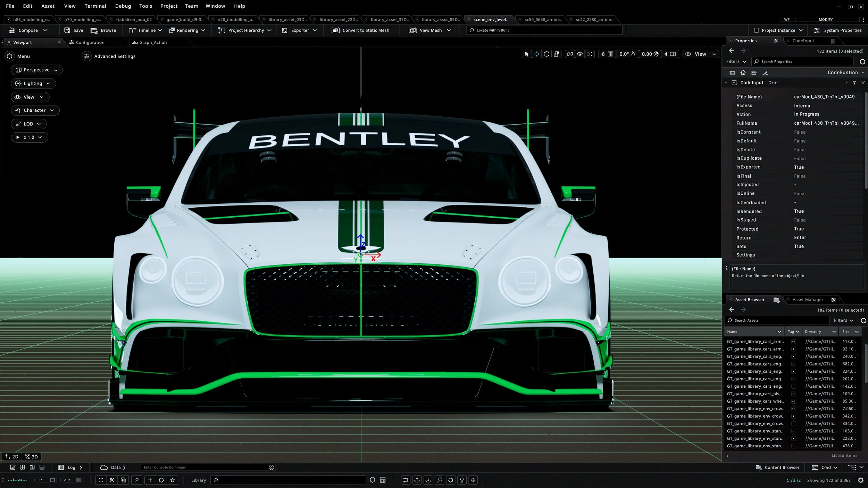Go to home in the Properties panel

point(743,73)
